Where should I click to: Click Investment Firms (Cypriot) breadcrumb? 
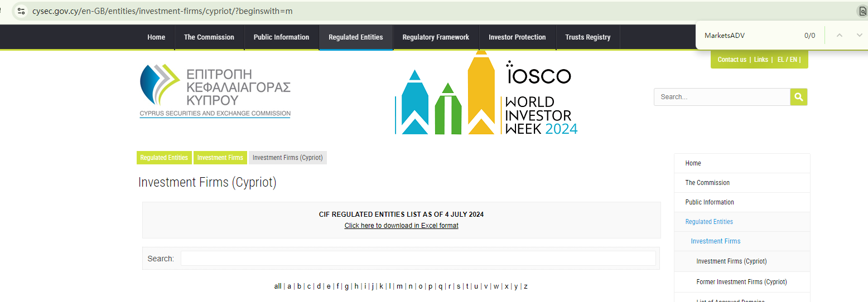tap(288, 158)
